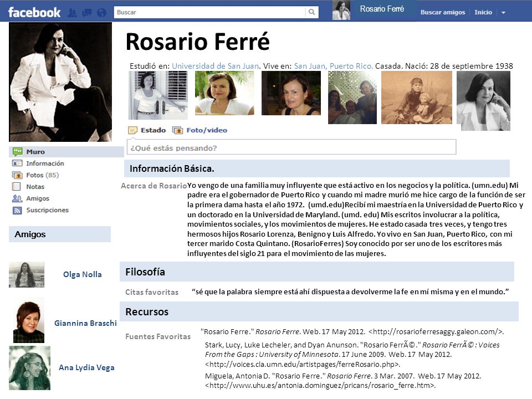Select the Estado tab
This screenshot has height=399, width=532.
point(154,130)
